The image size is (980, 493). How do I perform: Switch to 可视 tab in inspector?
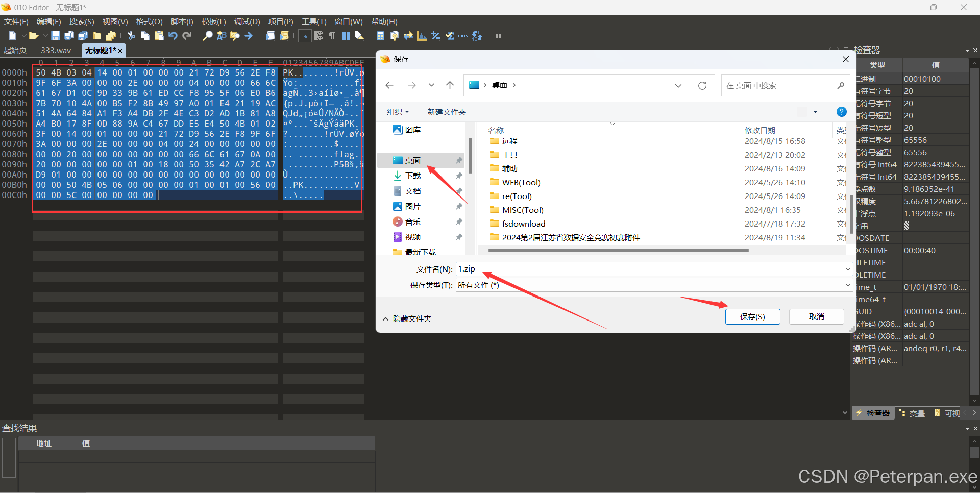click(x=948, y=413)
